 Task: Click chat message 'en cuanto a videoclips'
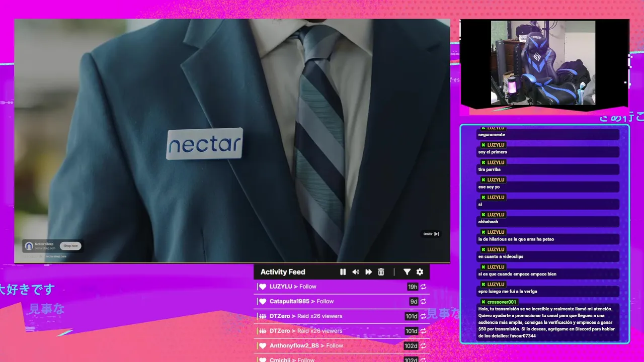pos(548,256)
